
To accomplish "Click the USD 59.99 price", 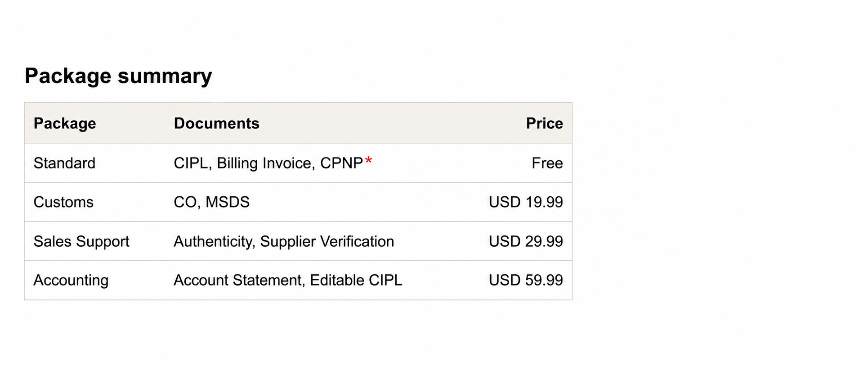I will click(x=526, y=280).
